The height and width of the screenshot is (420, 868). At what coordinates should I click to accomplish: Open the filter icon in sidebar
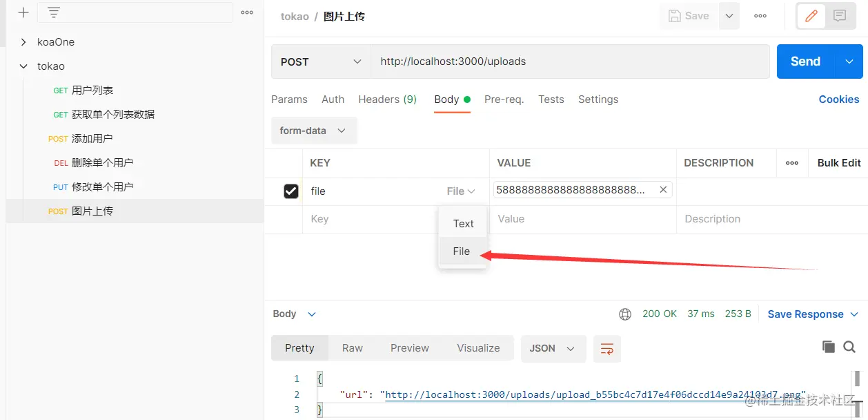(53, 12)
